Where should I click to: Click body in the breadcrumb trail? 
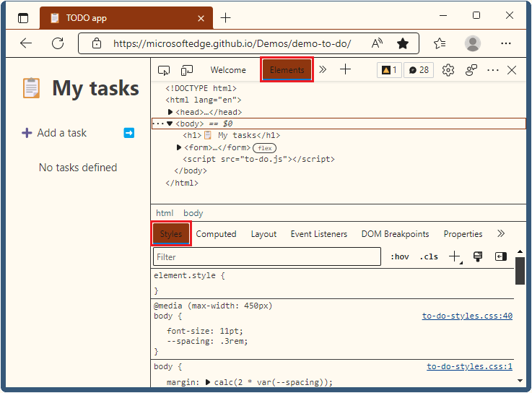pos(193,213)
